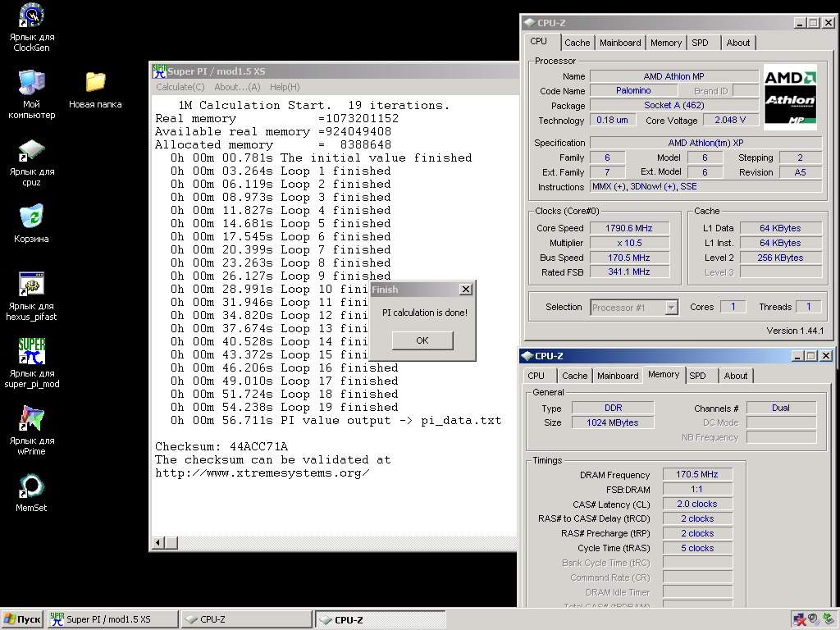Switch to CPU tab in lower CPU-Z window
Viewport: 840px width, 630px height.
click(536, 376)
